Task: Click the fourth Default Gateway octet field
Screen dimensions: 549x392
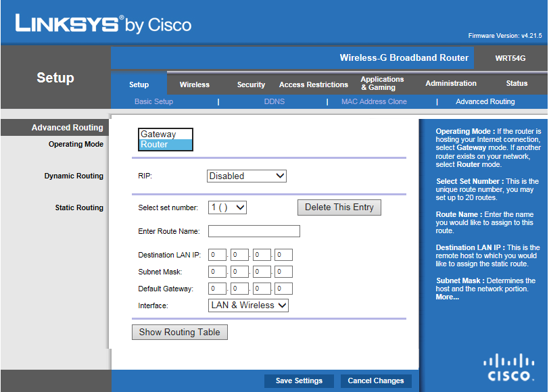Action: [x=283, y=289]
